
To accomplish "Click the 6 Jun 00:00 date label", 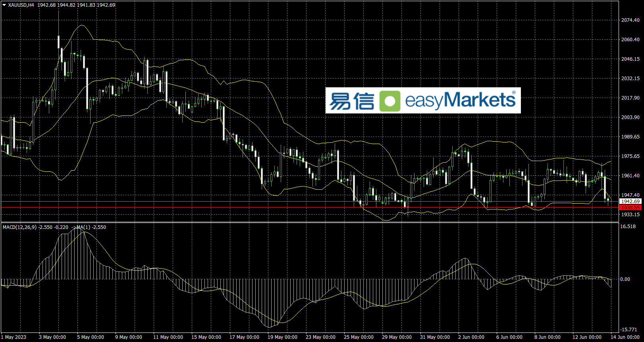I will point(509,337).
